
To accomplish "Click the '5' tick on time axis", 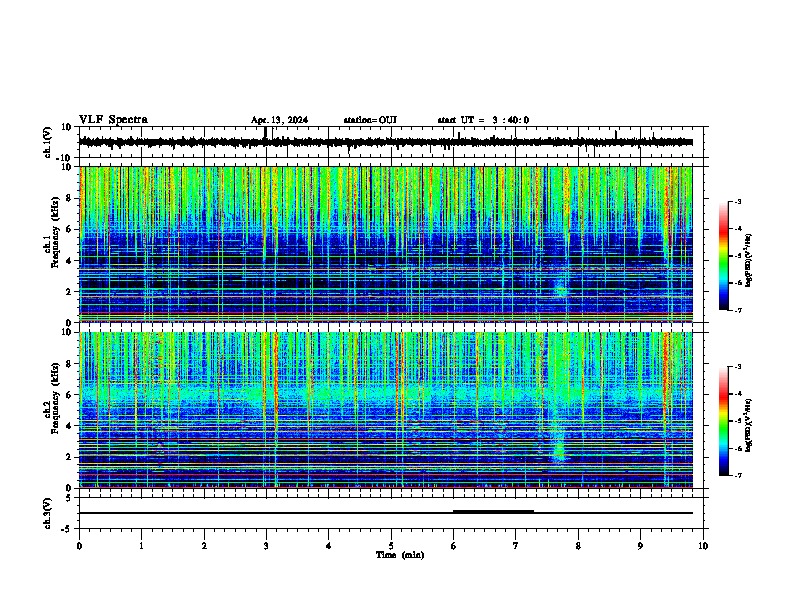I will [x=391, y=546].
